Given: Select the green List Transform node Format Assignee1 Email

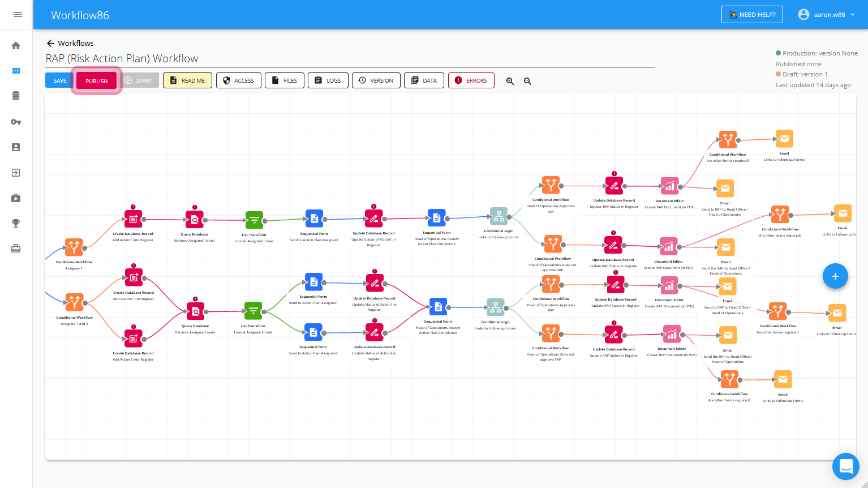Looking at the screenshot, I should coord(254,220).
